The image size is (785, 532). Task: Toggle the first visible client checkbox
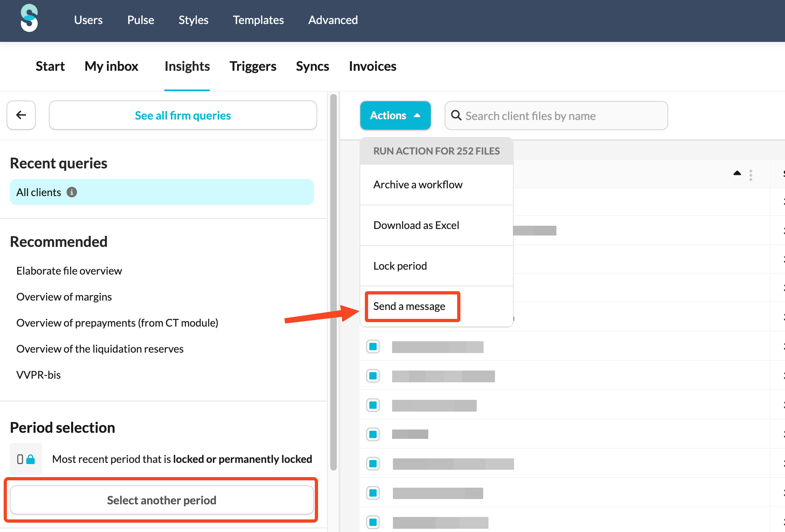[373, 347]
